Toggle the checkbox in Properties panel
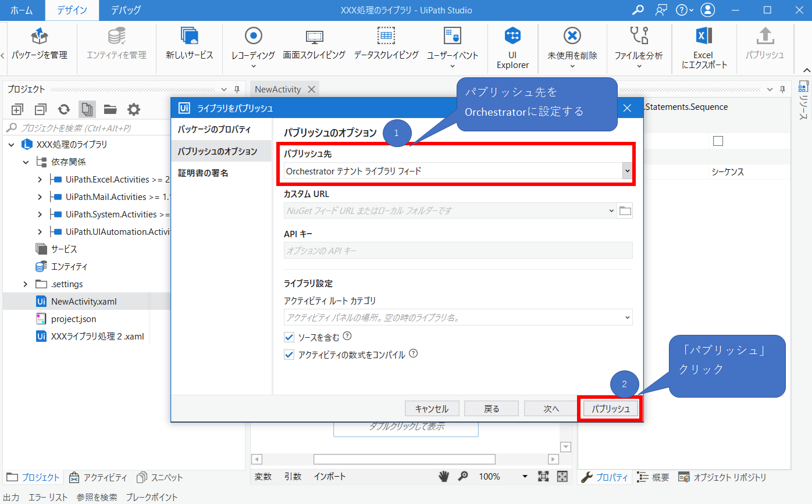This screenshot has height=504, width=812. (718, 141)
